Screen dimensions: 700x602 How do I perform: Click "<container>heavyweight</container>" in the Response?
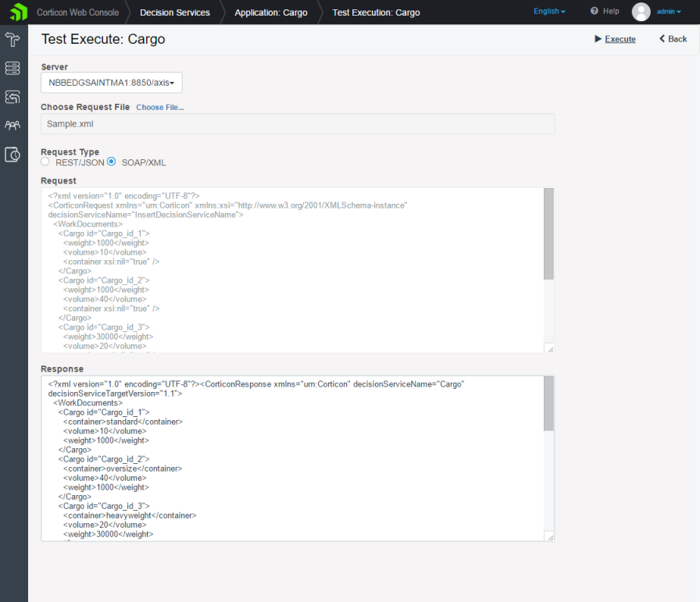tap(130, 515)
